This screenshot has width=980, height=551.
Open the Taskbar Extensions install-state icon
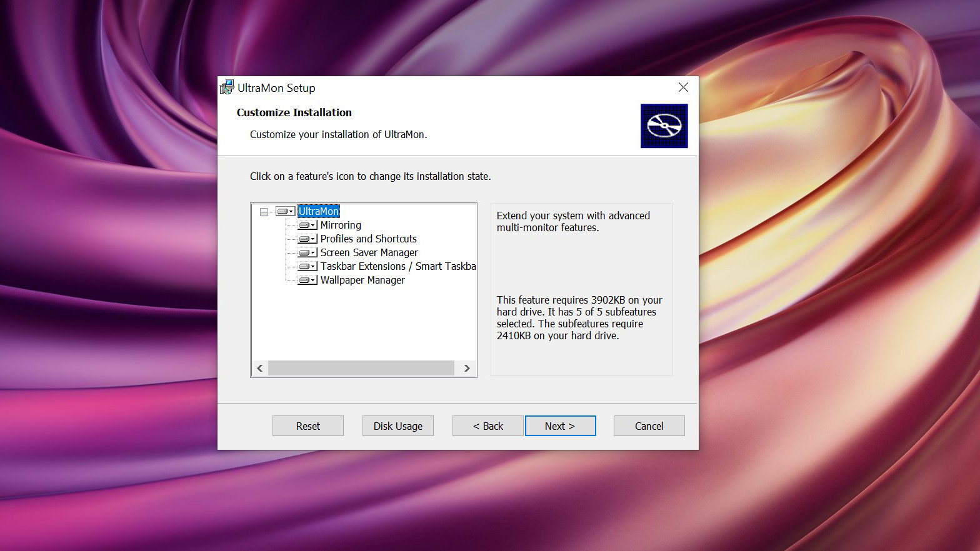point(307,267)
